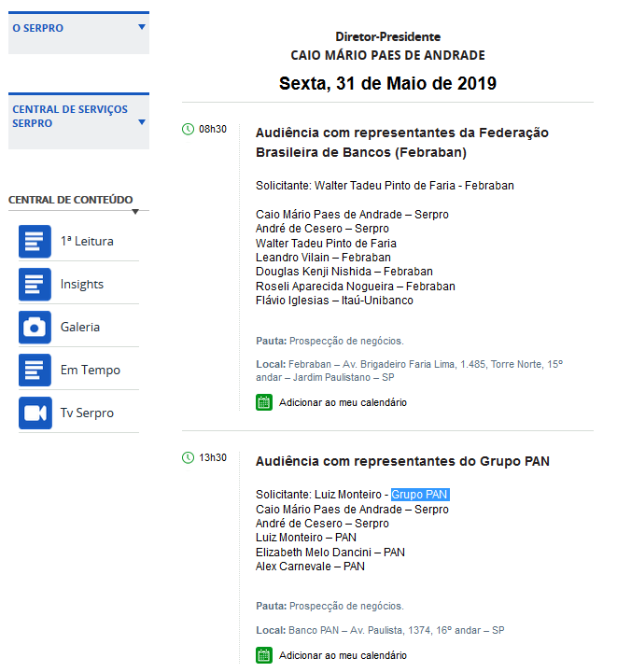This screenshot has height=672, width=617.
Task: Open the Tv Serpro text link
Action: (87, 413)
